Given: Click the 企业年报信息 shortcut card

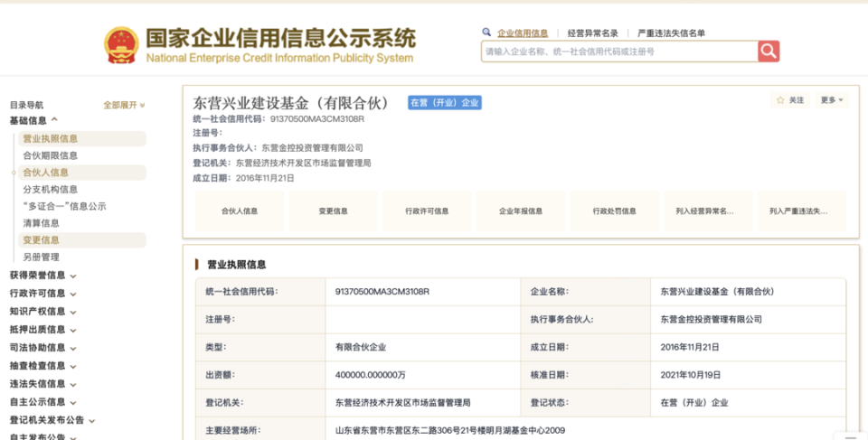Looking at the screenshot, I should point(521,211).
